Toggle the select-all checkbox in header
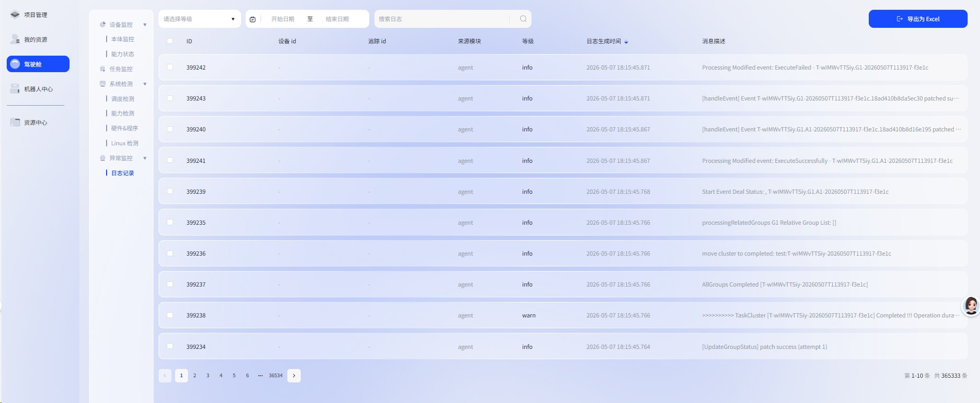The image size is (980, 403). point(170,41)
